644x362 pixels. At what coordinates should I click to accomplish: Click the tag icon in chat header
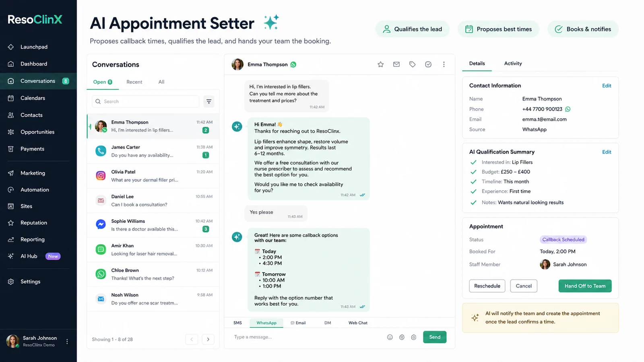412,64
